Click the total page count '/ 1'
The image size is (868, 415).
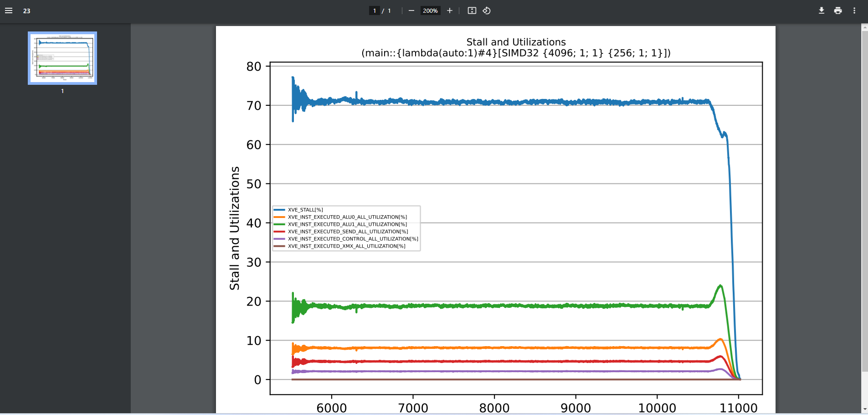(x=386, y=11)
